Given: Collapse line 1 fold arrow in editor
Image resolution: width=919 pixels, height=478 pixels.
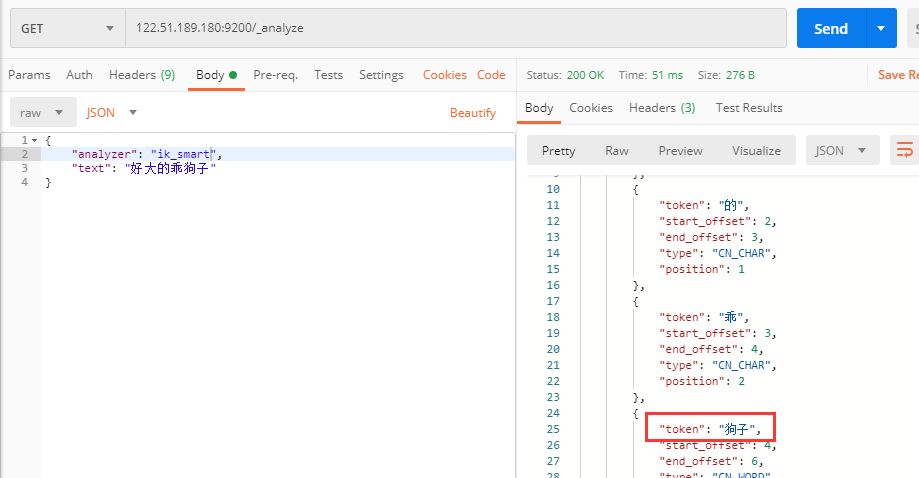Looking at the screenshot, I should (x=35, y=141).
